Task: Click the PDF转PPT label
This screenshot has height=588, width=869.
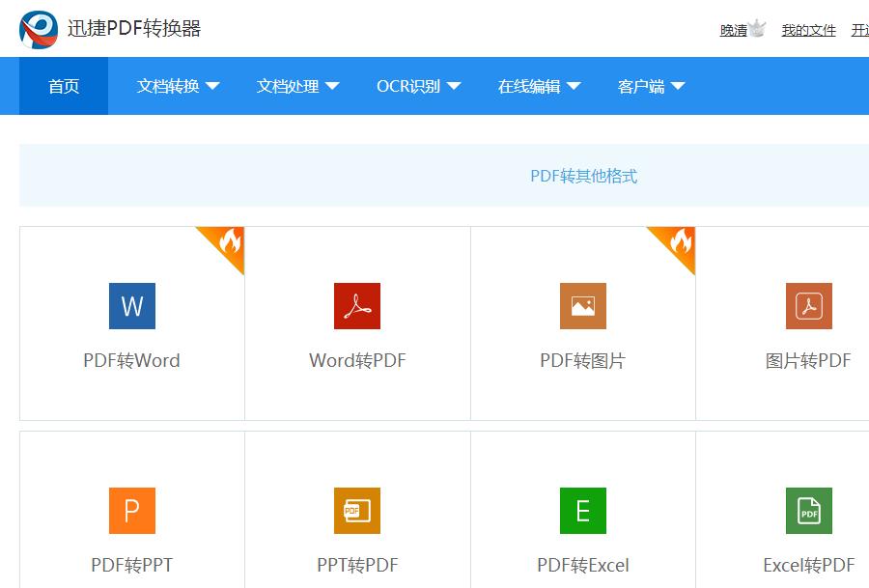Action: click(132, 565)
